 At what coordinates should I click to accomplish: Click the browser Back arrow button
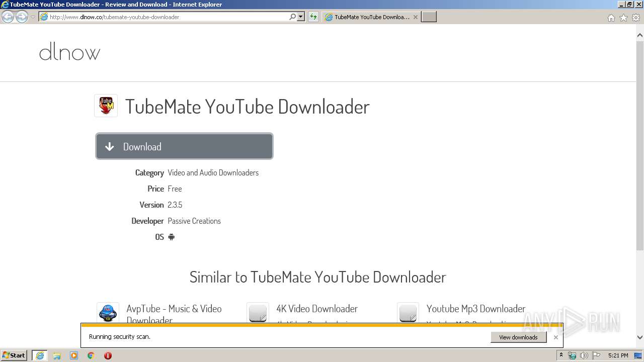[x=8, y=17]
